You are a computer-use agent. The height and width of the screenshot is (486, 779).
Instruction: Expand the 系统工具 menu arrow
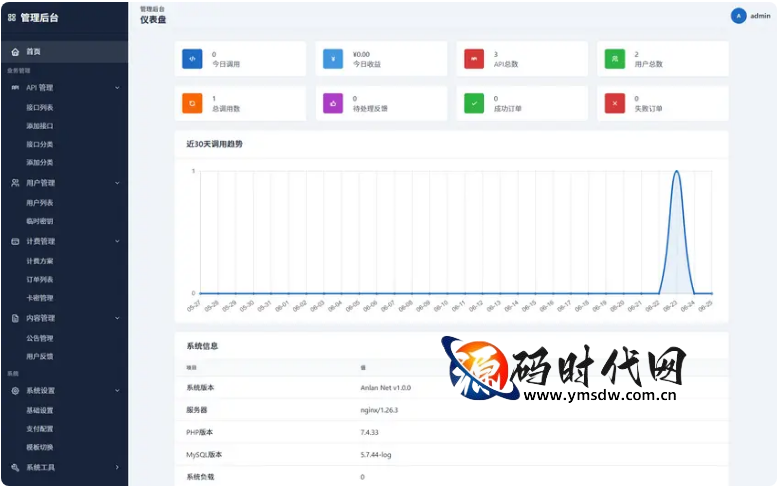[117, 467]
